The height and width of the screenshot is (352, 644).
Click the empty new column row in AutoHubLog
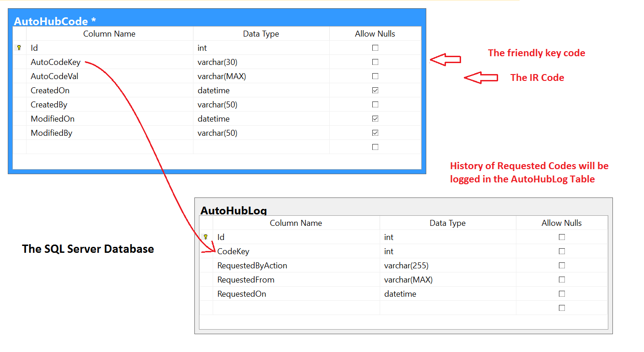296,308
